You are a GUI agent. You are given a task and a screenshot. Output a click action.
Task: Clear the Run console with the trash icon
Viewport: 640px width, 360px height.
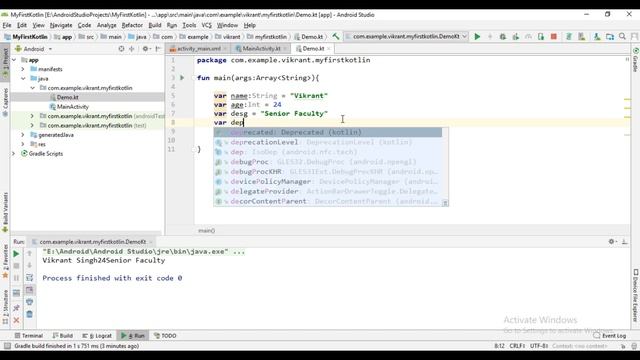pos(29,314)
